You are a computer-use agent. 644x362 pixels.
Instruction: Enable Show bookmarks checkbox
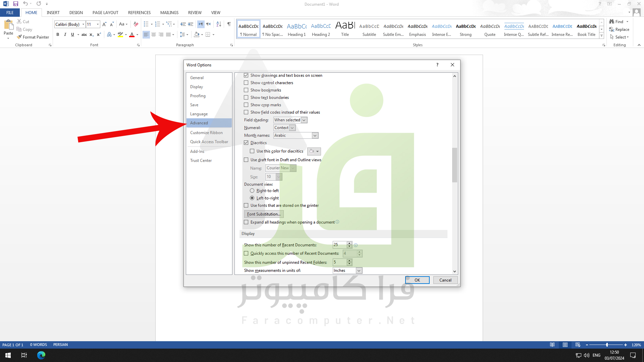(x=246, y=90)
